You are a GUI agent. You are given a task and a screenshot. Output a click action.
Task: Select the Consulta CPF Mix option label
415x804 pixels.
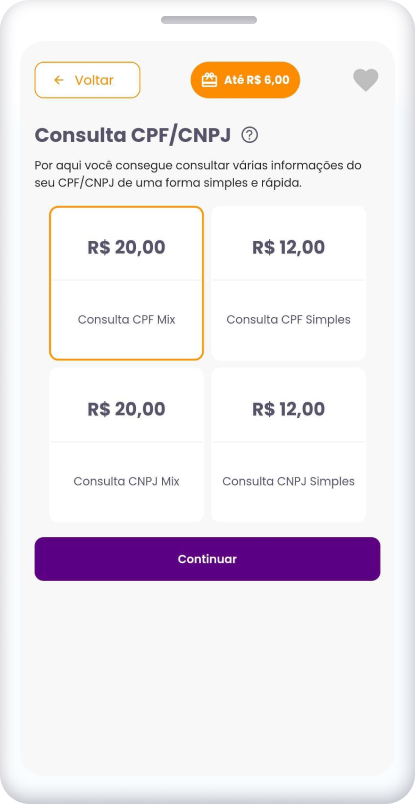click(x=127, y=319)
